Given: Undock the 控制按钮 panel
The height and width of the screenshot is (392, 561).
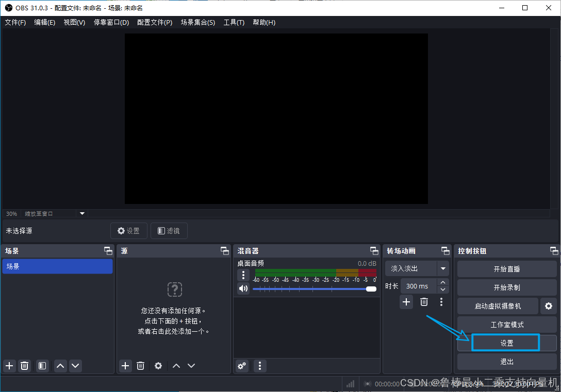Looking at the screenshot, I should [554, 251].
